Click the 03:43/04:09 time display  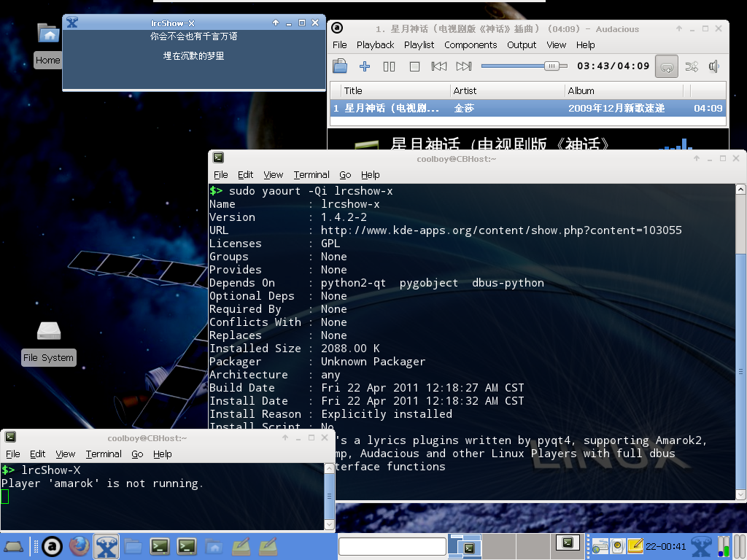tap(613, 66)
